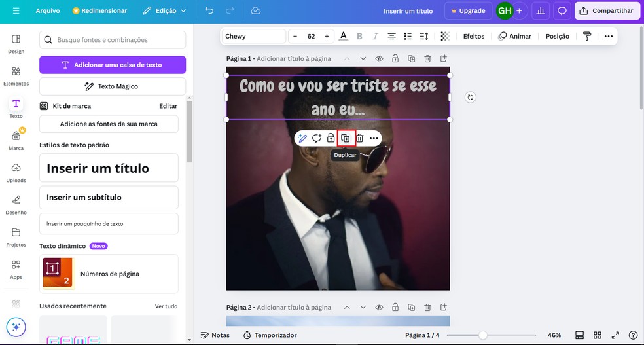Move Página 2 up with chevron
Screen dimensions: 644x345
click(347, 307)
